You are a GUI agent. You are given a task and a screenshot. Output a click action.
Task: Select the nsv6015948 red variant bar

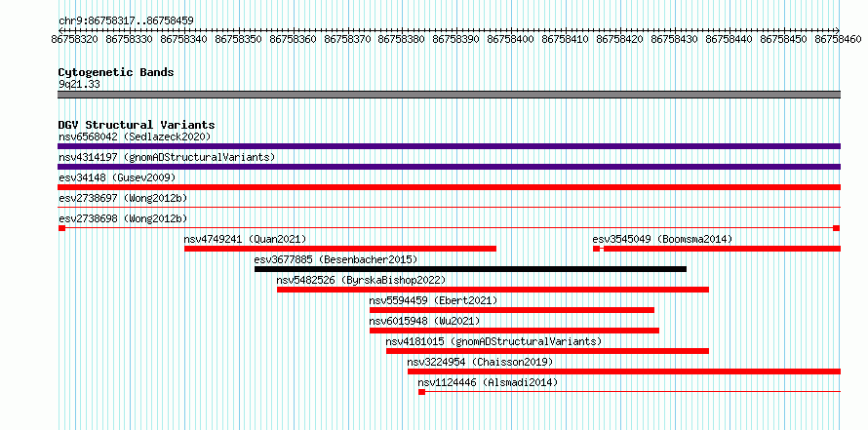(514, 331)
